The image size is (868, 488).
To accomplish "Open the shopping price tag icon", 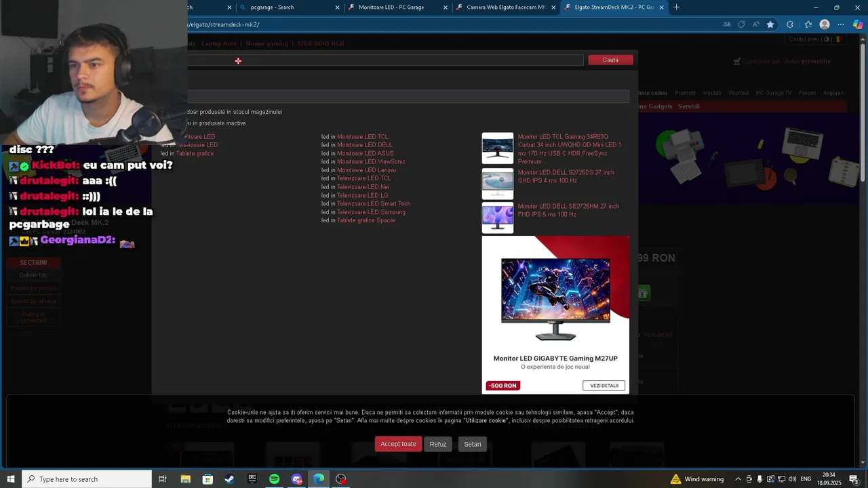I will click(x=741, y=24).
